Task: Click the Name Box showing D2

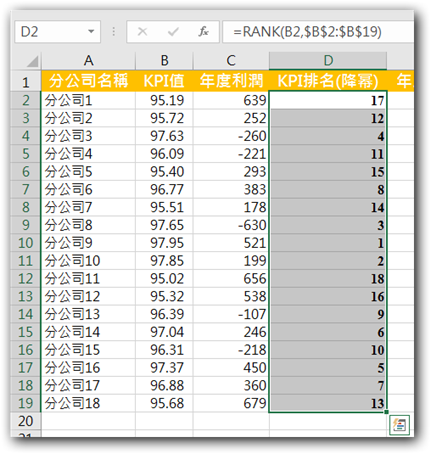Action: (57, 32)
